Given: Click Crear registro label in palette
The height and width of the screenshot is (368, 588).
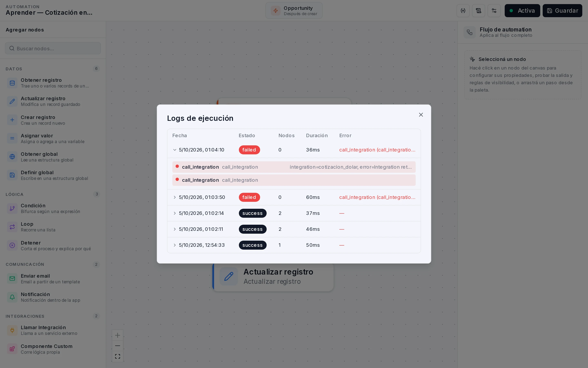Looking at the screenshot, I should [x=38, y=117].
